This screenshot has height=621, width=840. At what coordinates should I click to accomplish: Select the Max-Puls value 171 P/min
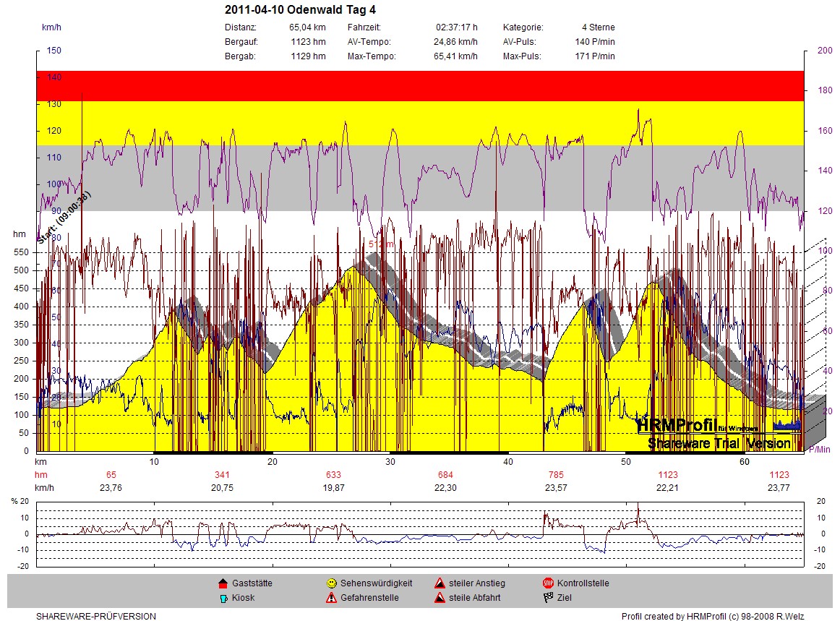click(599, 56)
